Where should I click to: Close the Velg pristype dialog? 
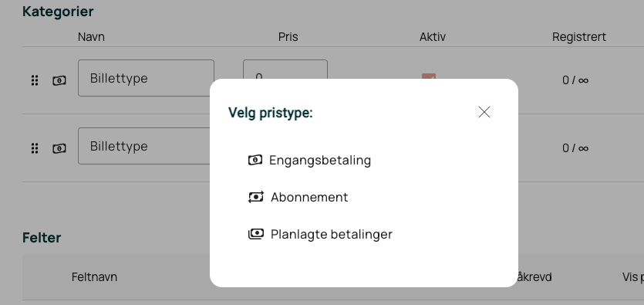coord(484,112)
